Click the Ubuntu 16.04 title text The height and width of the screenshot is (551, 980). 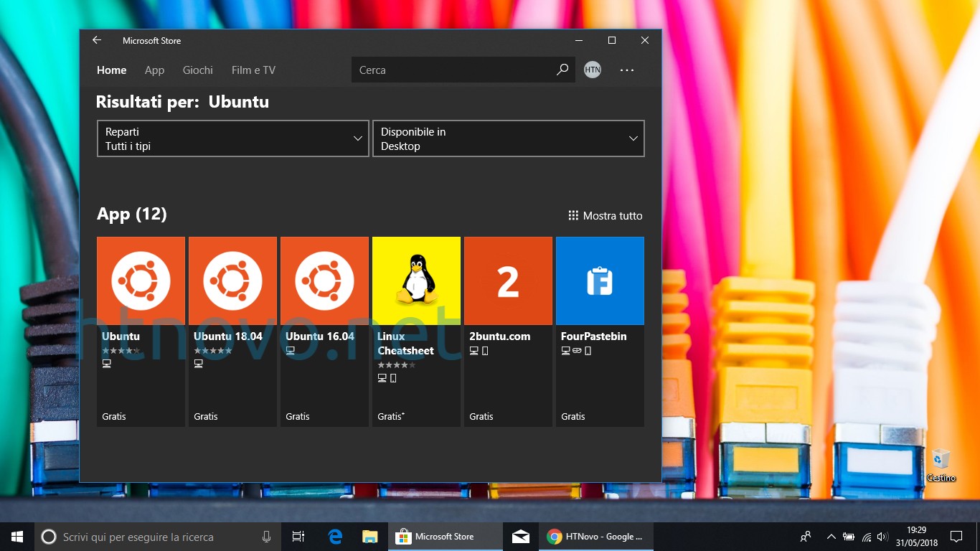tap(320, 336)
